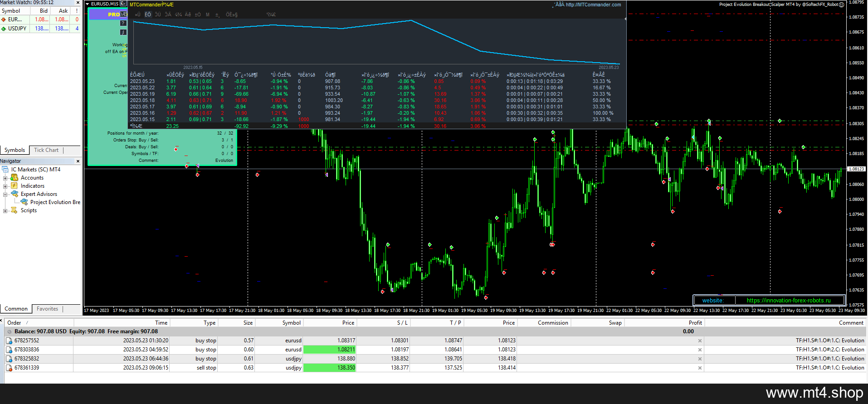This screenshot has height=404, width=868.
Task: Click the USDJPY symbol icon in Market Watch
Action: [x=4, y=29]
